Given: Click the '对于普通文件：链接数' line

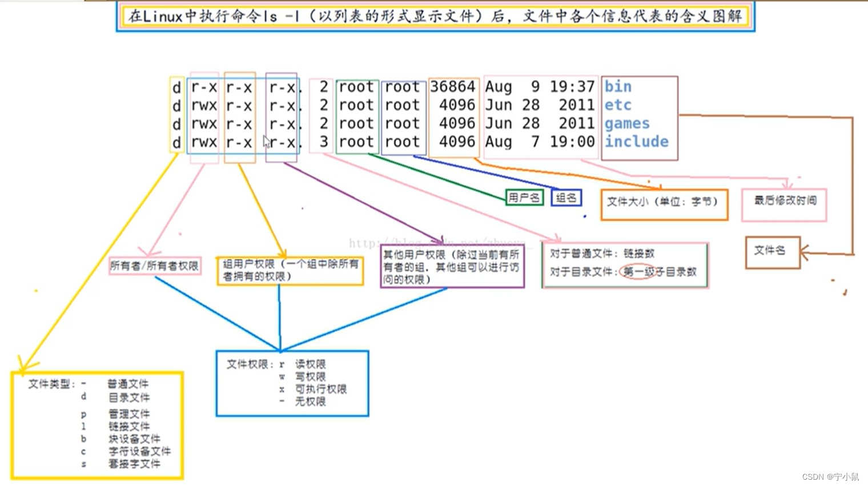Looking at the screenshot, I should (x=602, y=254).
